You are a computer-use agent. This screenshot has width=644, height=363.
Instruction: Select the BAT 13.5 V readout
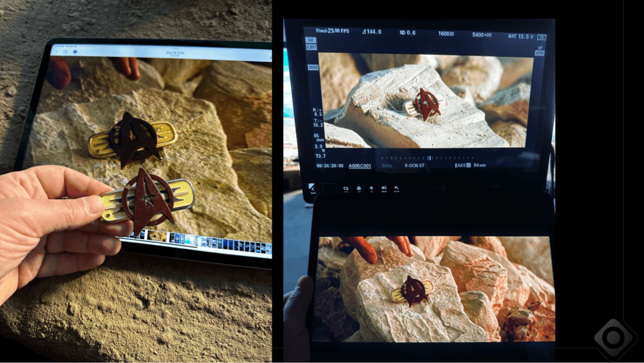click(521, 37)
